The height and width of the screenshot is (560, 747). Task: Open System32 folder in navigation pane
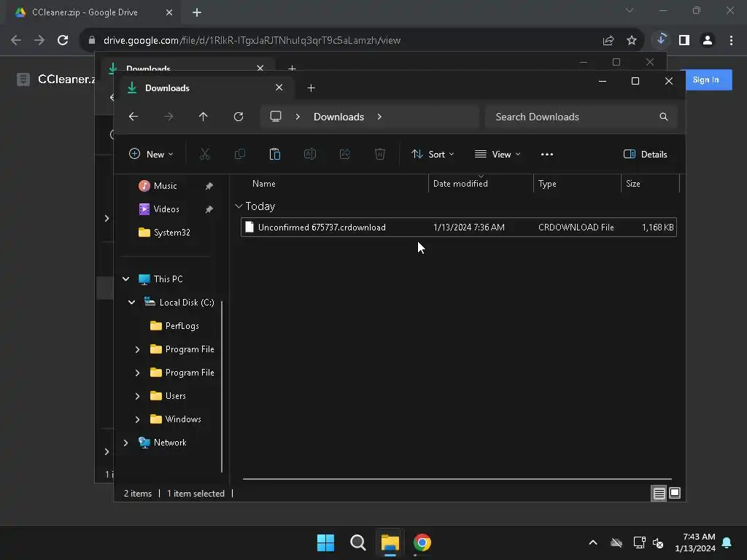(164, 233)
